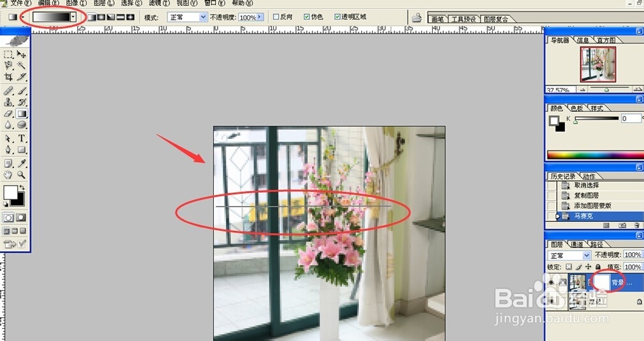Select the Clone Stamp tool
The width and height of the screenshot is (644, 341).
coord(8,102)
